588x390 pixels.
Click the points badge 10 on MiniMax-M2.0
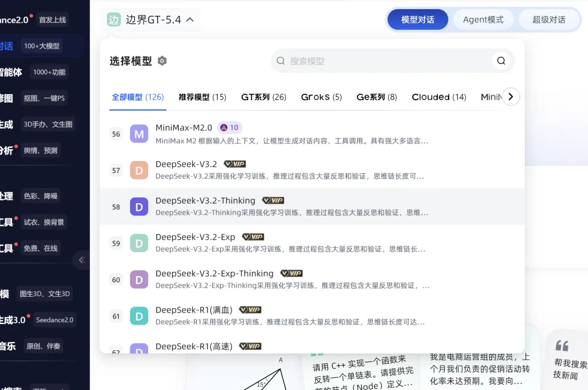[230, 127]
